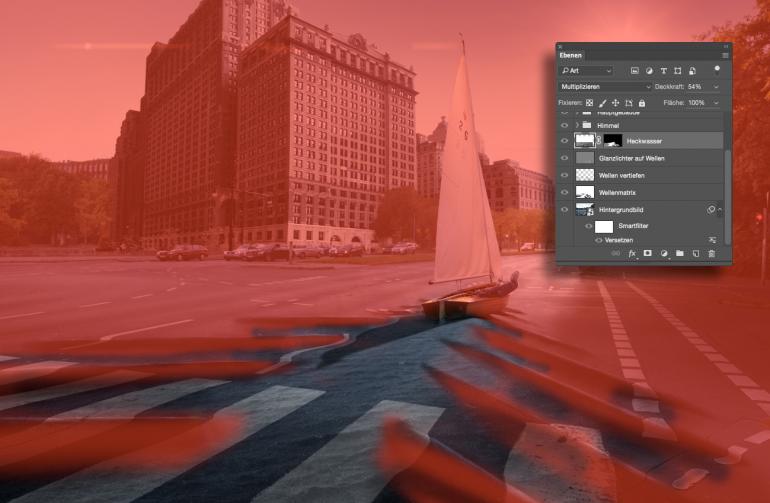
Task: Click the Ebenen panel vertical scrollbar
Action: 727,196
